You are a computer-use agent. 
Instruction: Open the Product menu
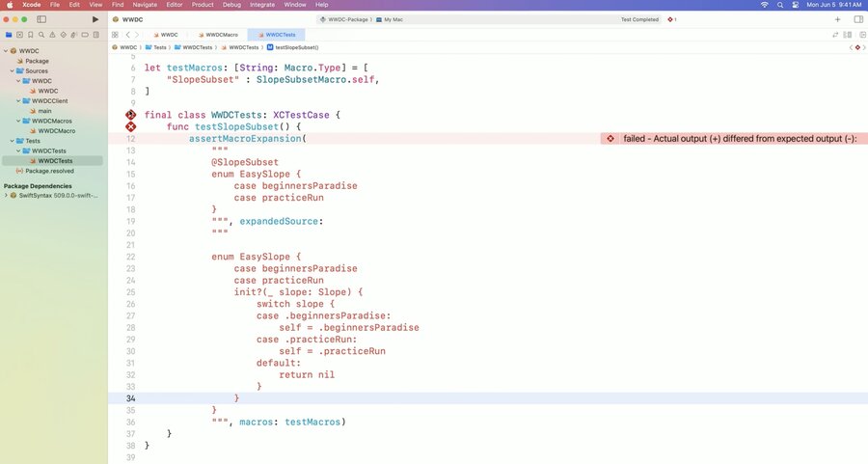[203, 5]
